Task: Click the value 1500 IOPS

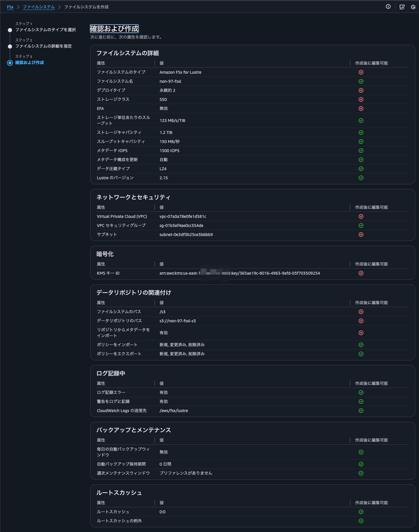Action: coord(170,151)
